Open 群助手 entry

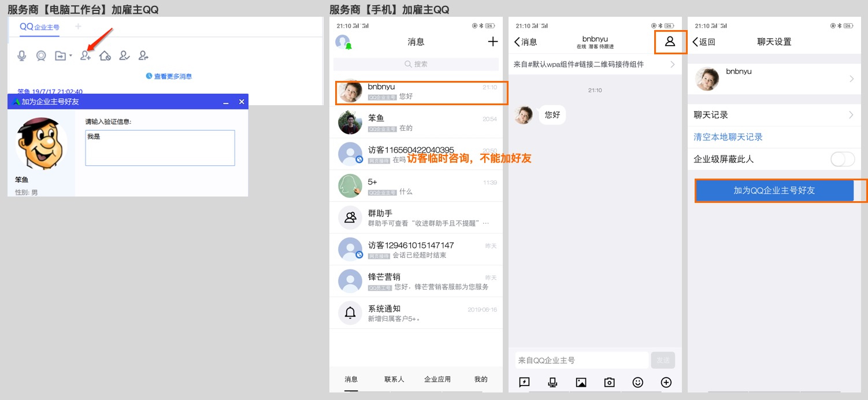416,218
